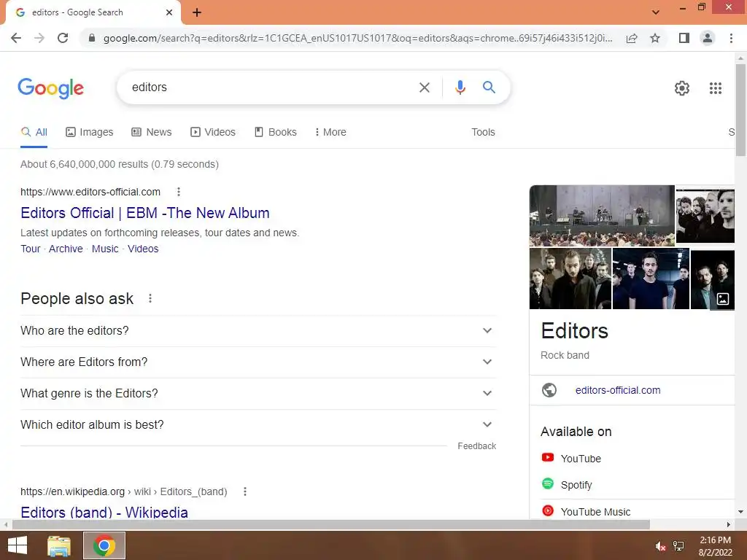747x560 pixels.
Task: Close the editors Google Search tab
Action: [169, 12]
